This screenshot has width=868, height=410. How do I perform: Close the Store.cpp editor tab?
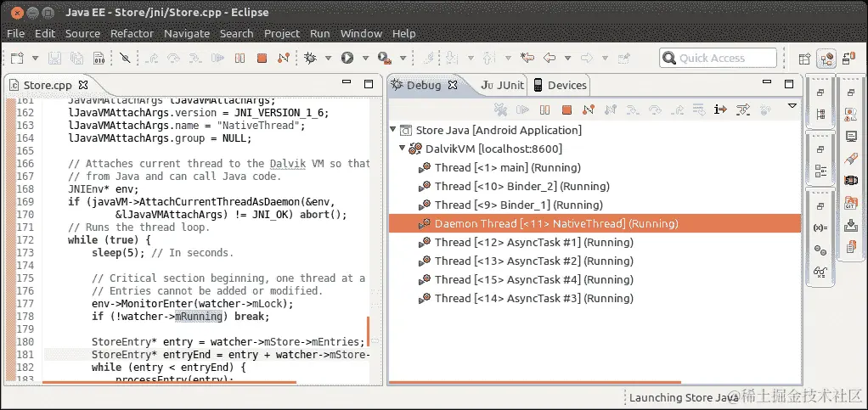click(83, 85)
